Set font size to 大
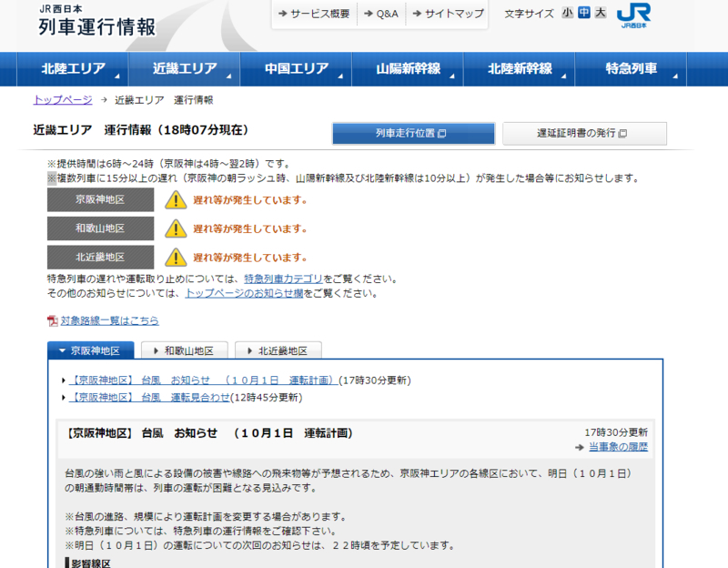Viewport: 728px width, 568px height. coord(601,13)
